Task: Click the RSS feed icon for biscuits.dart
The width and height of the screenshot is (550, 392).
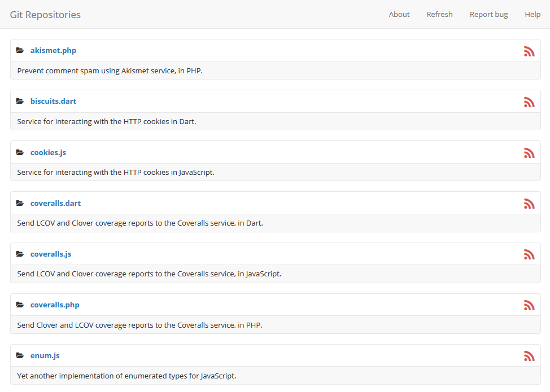Action: (x=529, y=102)
